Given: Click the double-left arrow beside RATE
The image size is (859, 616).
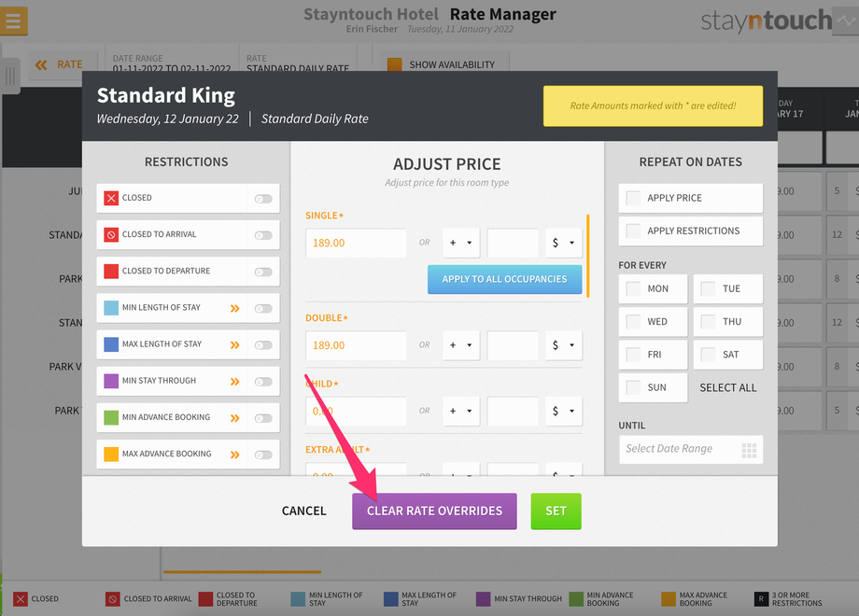Looking at the screenshot, I should tap(41, 65).
